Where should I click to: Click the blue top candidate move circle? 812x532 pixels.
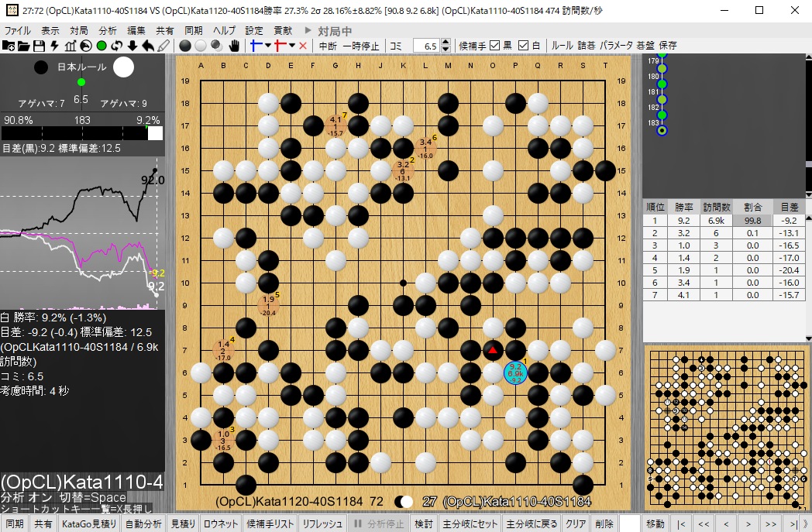[x=515, y=372]
